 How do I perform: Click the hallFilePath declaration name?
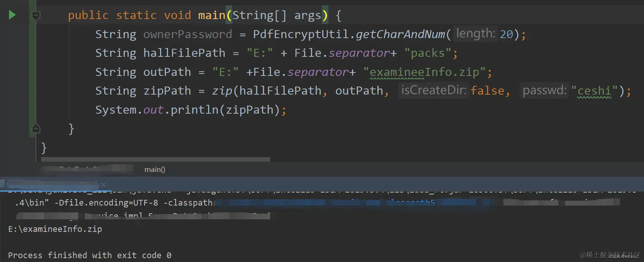pos(184,53)
